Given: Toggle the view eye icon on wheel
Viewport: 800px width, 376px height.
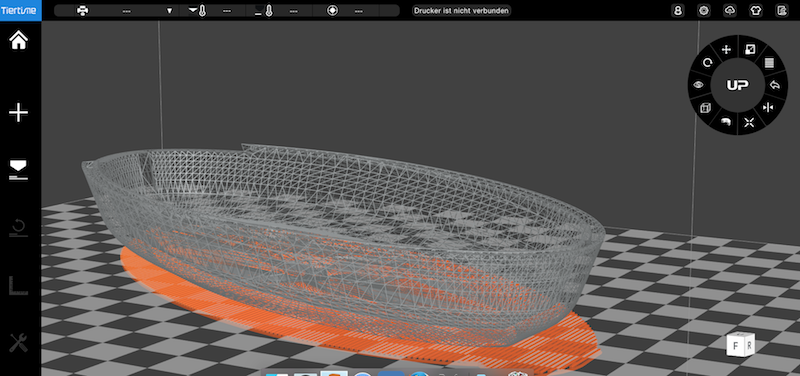Looking at the screenshot, I should pyautogui.click(x=698, y=85).
